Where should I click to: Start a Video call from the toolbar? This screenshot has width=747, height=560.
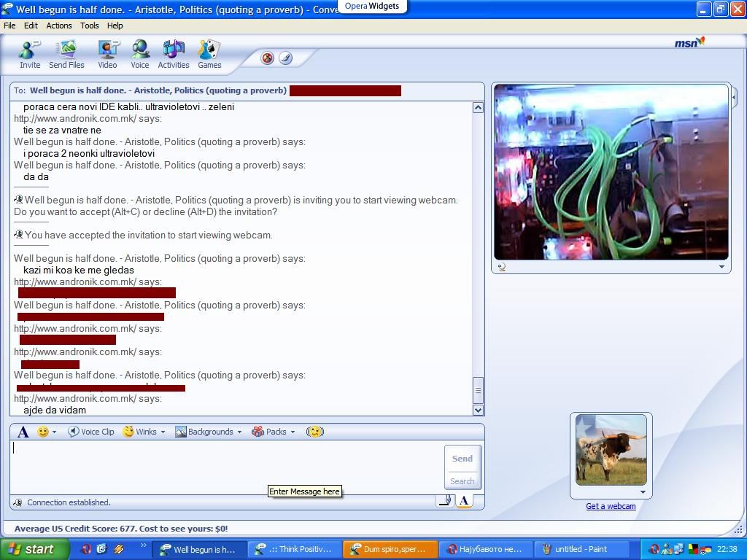(107, 54)
